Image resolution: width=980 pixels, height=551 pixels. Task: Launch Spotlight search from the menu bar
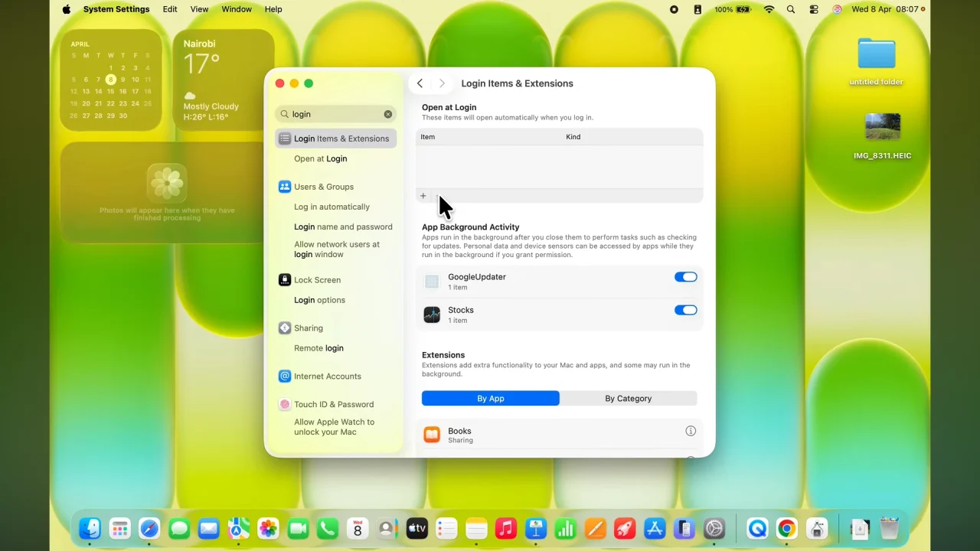click(791, 9)
